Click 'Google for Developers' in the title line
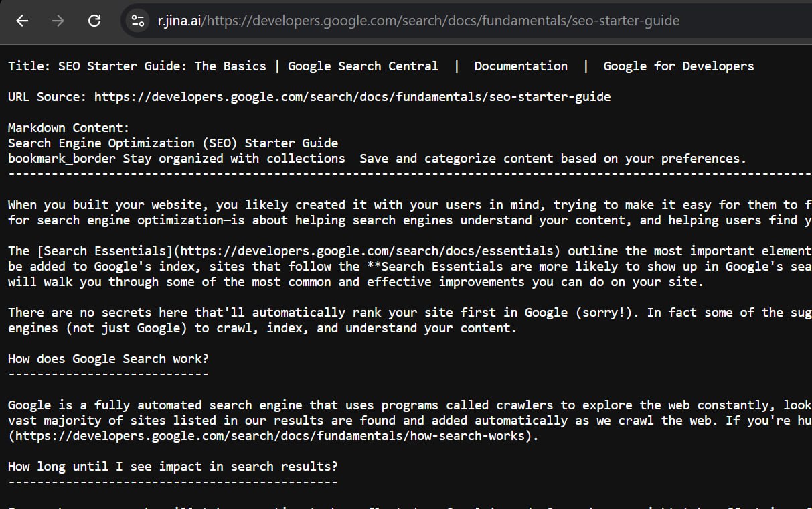The width and height of the screenshot is (812, 509). [678, 66]
